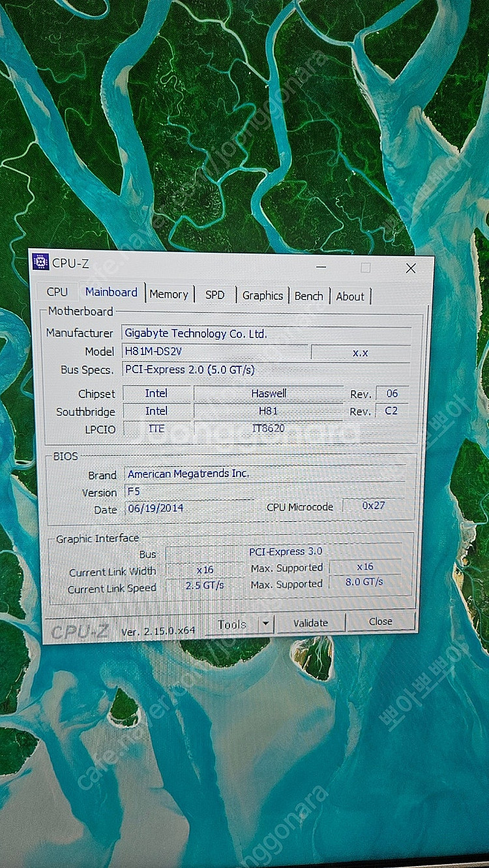The height and width of the screenshot is (868, 489).
Task: Click the chipset revision 06 field
Action: pos(392,393)
